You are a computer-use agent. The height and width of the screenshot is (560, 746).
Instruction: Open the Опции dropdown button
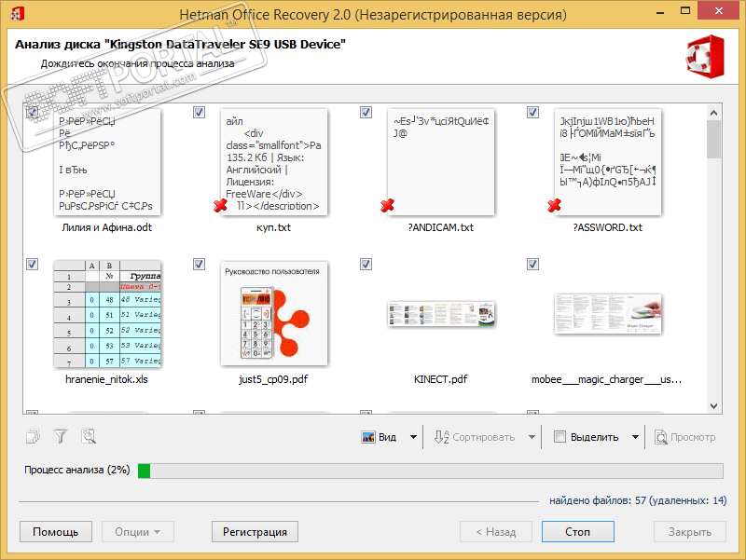click(x=137, y=531)
